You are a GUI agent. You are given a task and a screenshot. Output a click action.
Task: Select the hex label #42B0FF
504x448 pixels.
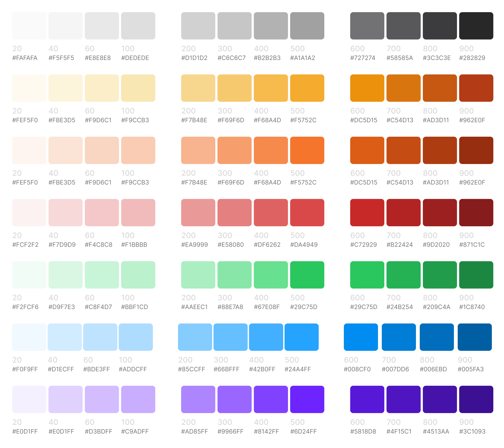262,369
